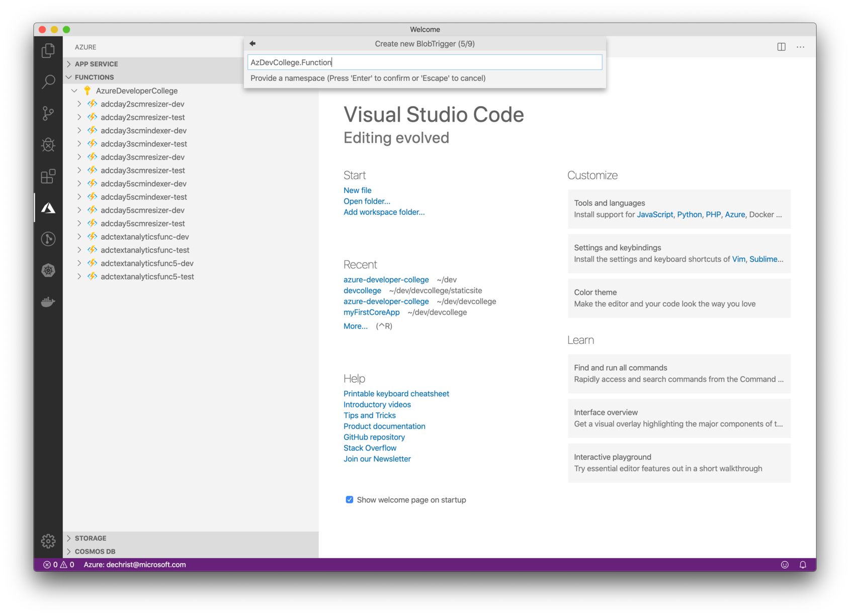Select the Azure extension icon
The height and width of the screenshot is (616, 850).
tap(48, 207)
